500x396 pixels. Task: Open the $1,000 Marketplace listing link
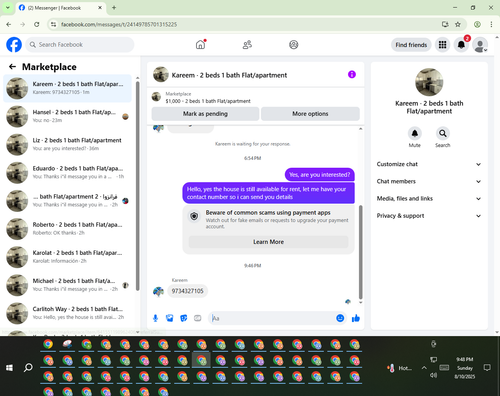[x=208, y=101]
